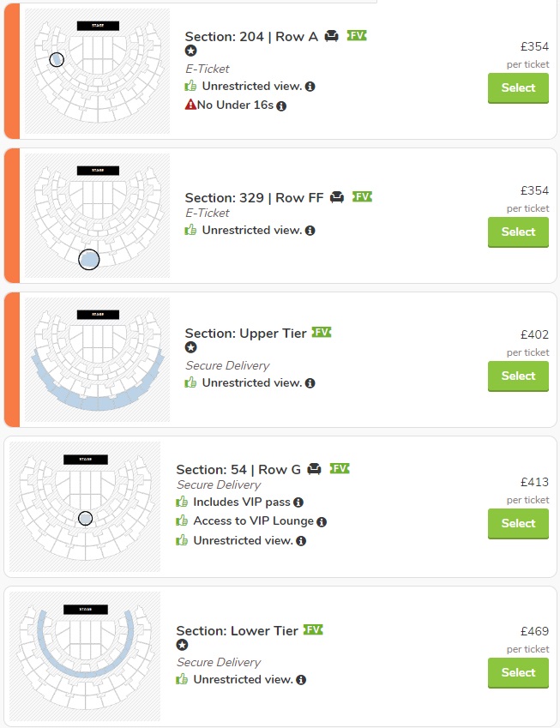
Task: Click the red warning triangle by No Under 16s
Action: click(190, 105)
